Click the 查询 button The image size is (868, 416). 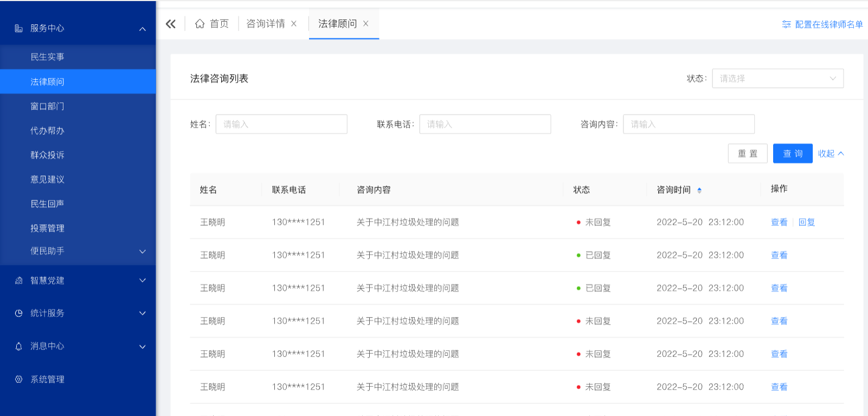coord(793,153)
